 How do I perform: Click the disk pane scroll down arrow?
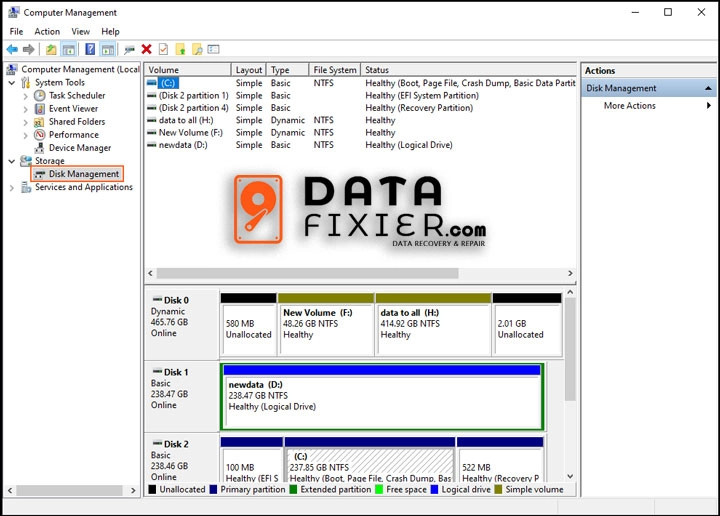570,477
